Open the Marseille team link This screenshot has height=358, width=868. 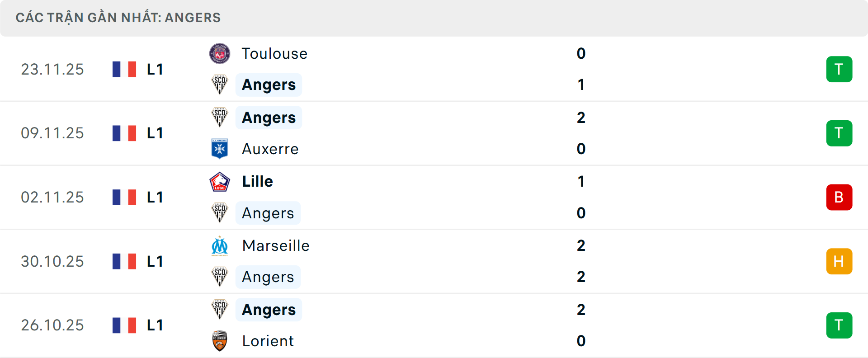pyautogui.click(x=276, y=246)
